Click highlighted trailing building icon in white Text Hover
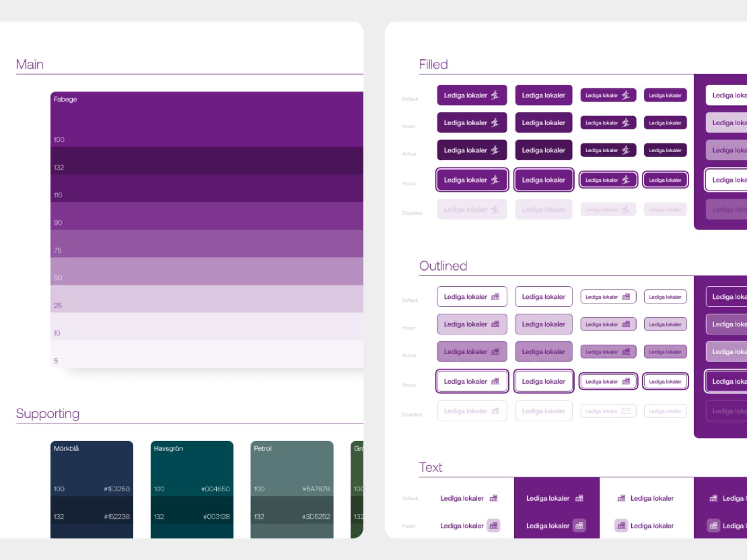 click(x=494, y=525)
